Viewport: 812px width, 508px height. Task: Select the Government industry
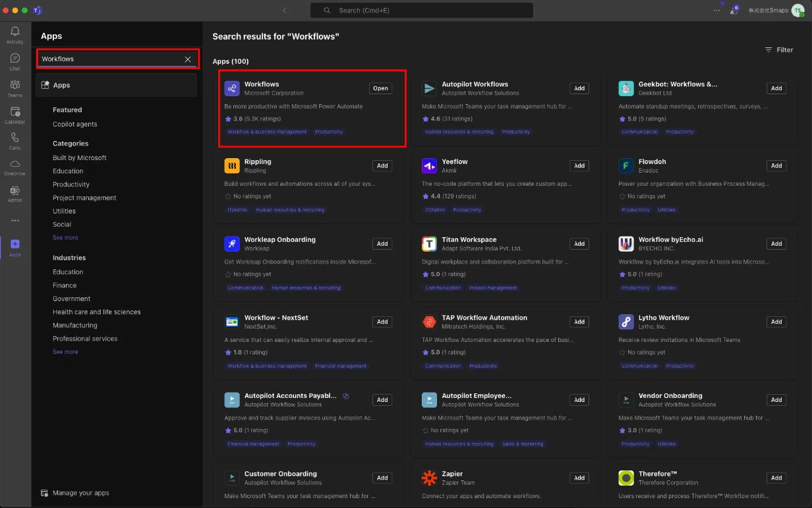tap(71, 298)
